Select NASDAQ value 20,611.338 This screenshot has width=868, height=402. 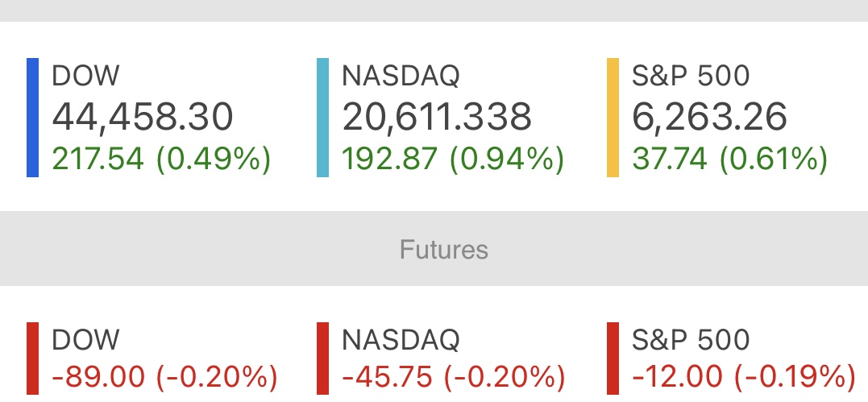pos(437,117)
